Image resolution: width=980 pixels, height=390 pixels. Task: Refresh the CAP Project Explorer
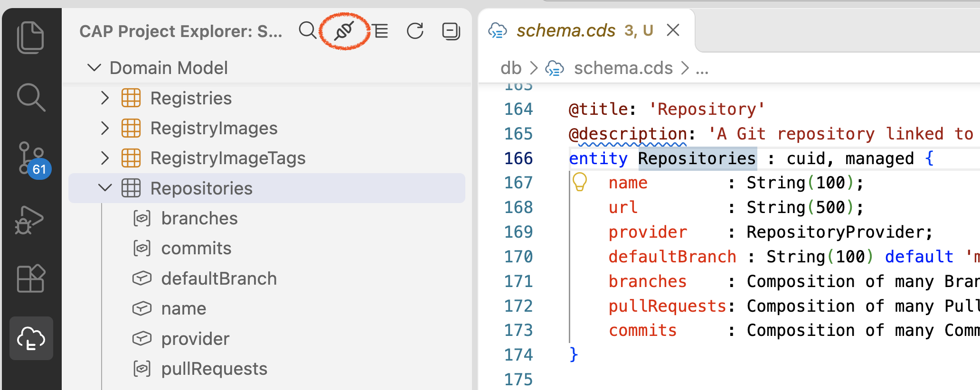(x=415, y=31)
